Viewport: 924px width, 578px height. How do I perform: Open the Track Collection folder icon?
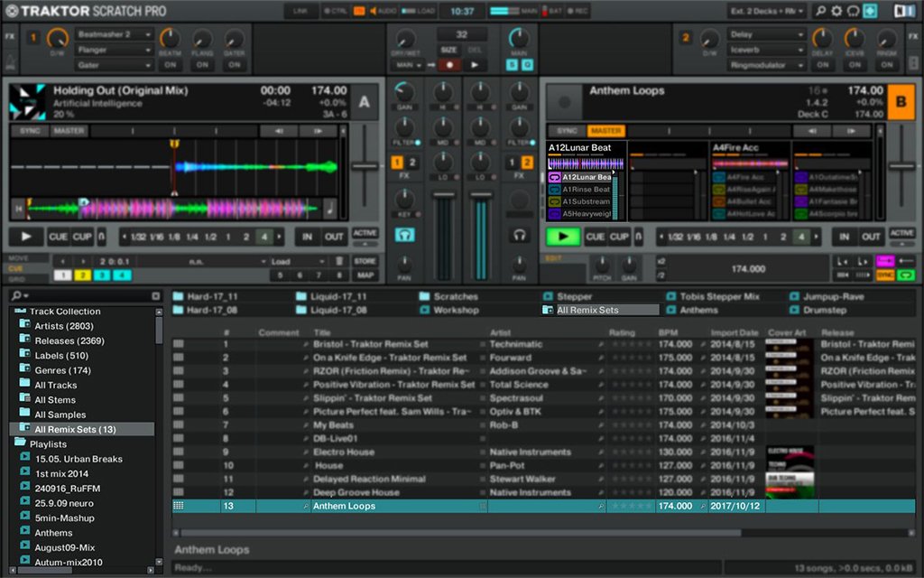[x=20, y=312]
